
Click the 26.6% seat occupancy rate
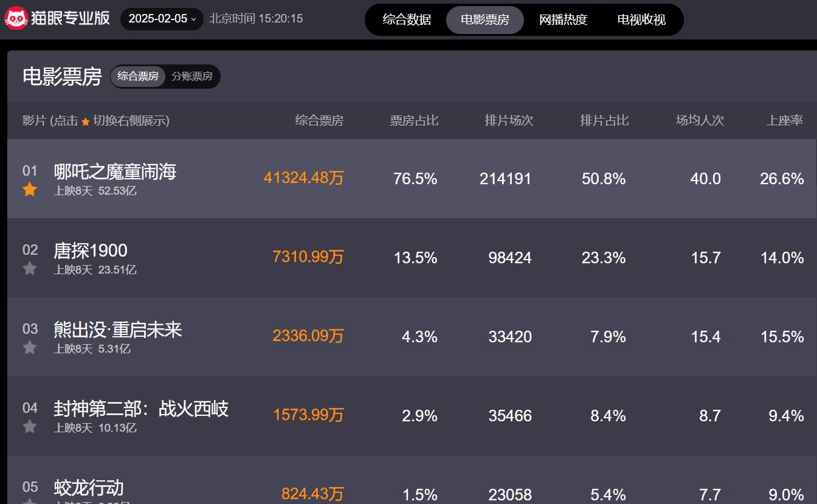point(782,179)
